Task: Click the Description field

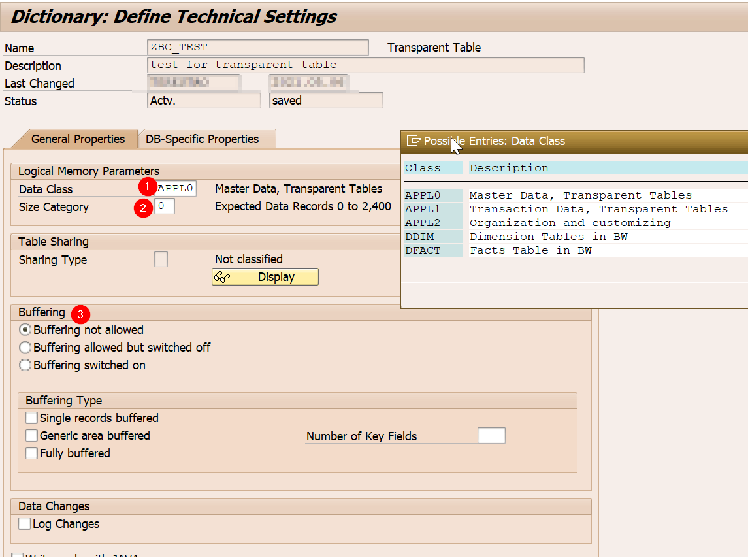Action: coord(365,65)
